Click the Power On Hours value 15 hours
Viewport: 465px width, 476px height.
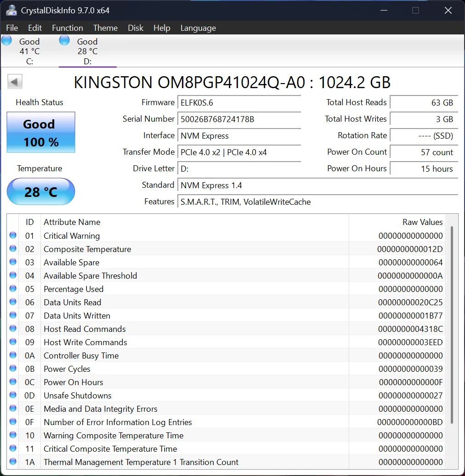[424, 169]
